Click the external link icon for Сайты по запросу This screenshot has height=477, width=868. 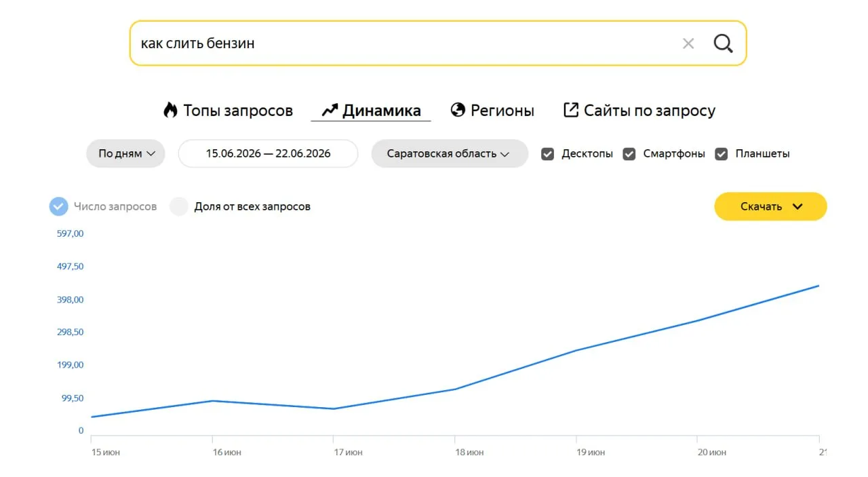(571, 110)
